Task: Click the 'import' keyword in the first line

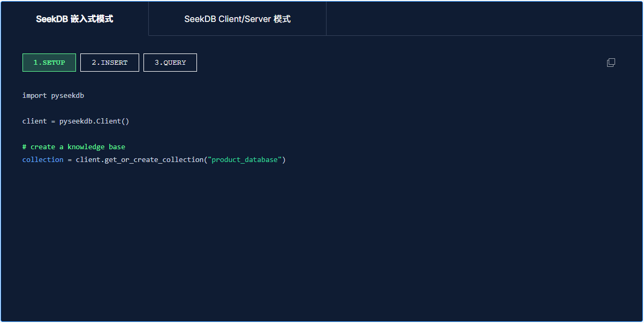Action: point(35,96)
